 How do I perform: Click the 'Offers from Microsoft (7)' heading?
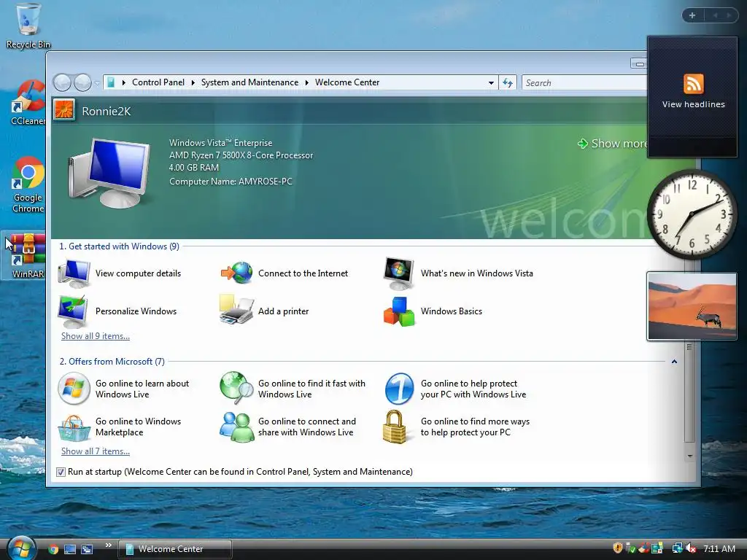point(112,362)
